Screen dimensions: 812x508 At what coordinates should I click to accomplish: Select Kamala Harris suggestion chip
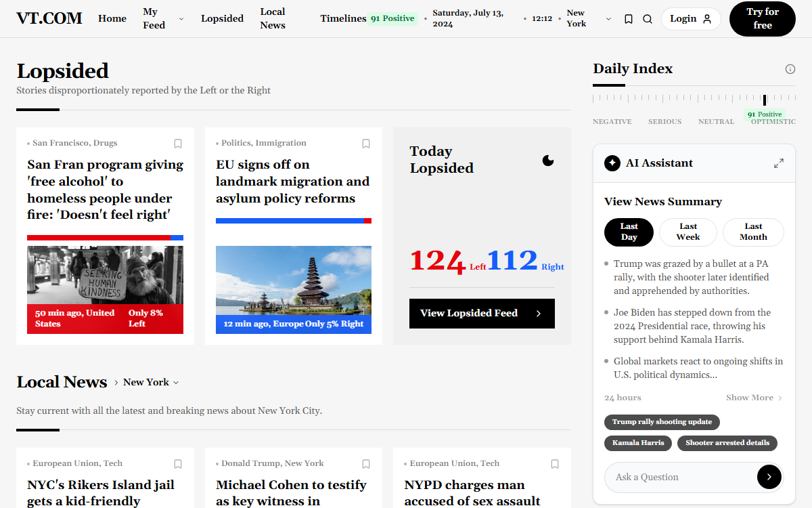pos(638,443)
